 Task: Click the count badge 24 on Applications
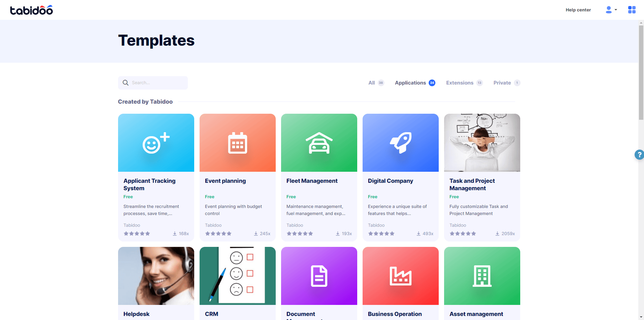(432, 83)
